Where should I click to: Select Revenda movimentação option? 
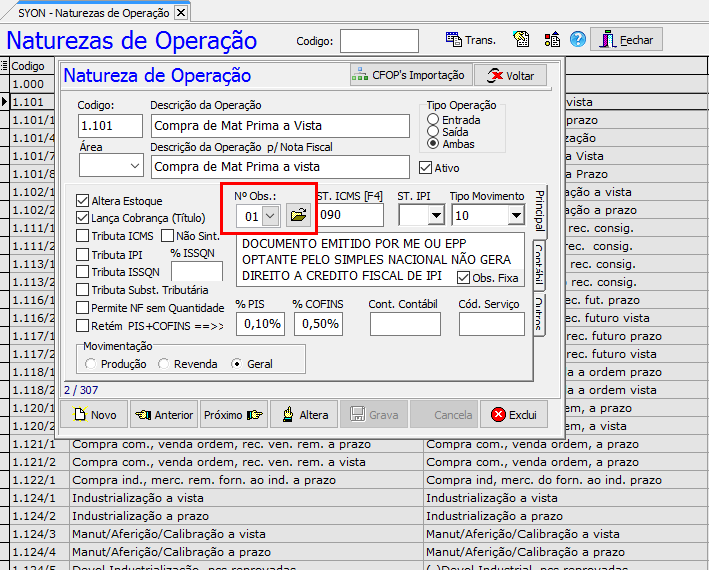coord(163,363)
